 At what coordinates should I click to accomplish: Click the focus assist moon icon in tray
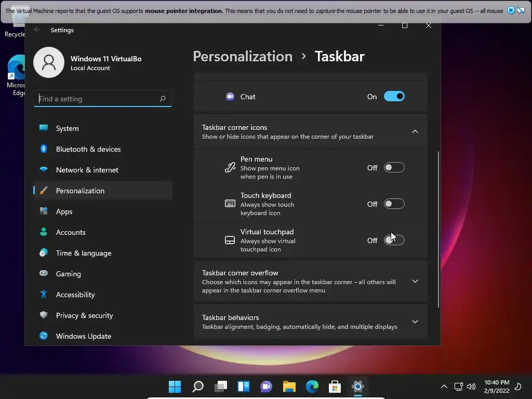518,387
